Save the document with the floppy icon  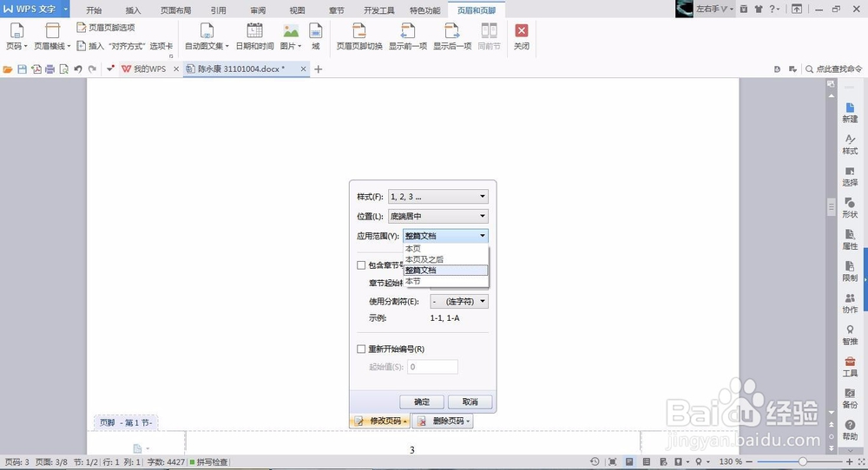pos(23,69)
